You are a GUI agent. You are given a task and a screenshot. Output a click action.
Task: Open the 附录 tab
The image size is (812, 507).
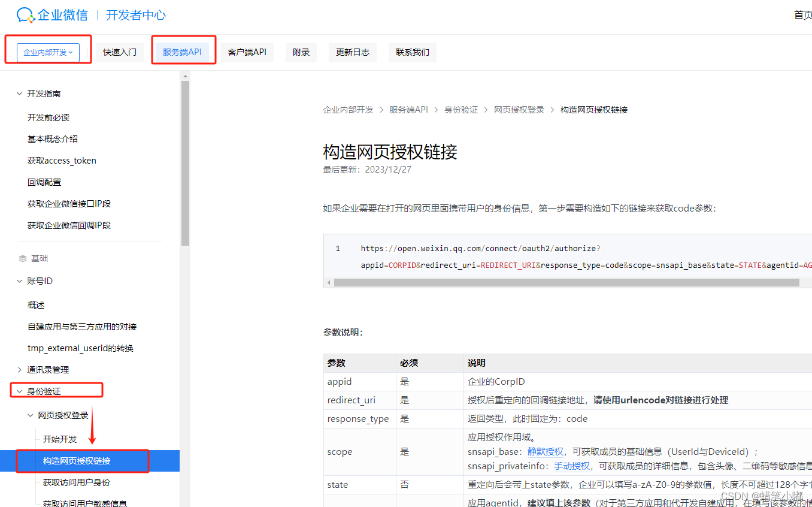point(301,53)
